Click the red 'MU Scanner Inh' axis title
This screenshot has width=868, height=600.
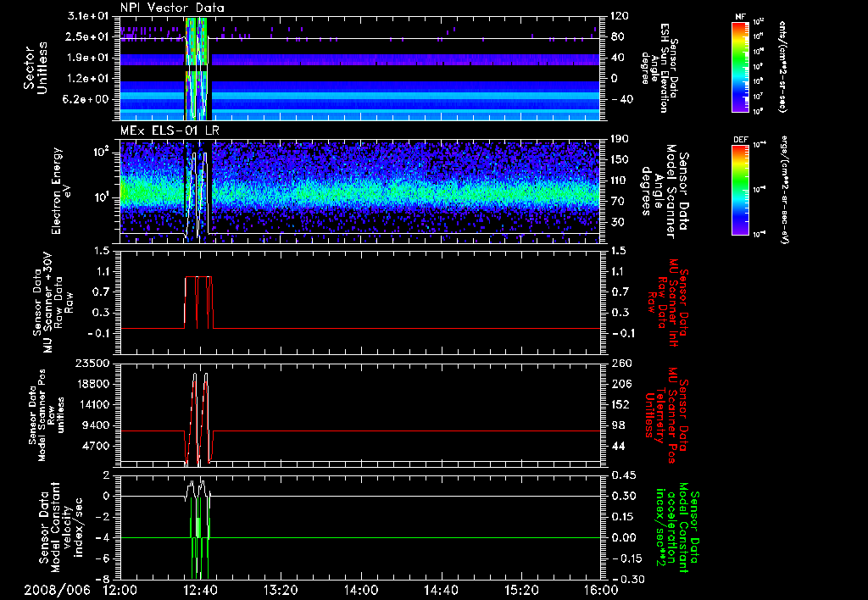click(667, 303)
